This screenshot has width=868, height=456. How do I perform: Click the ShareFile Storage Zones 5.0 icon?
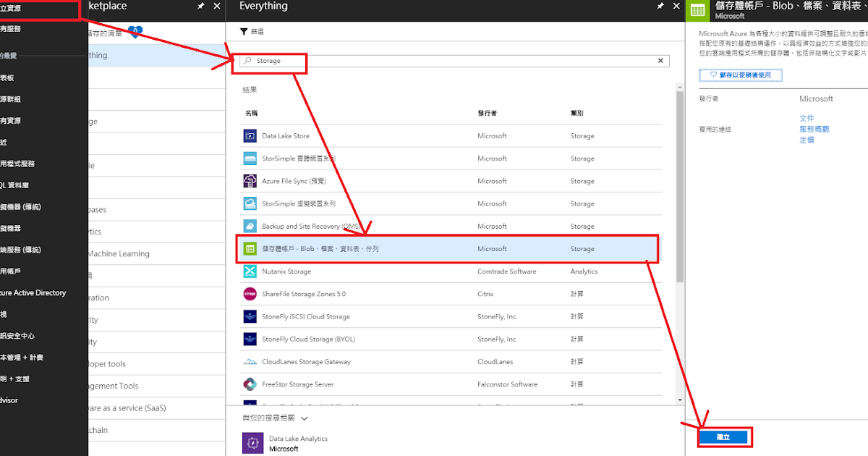point(251,294)
